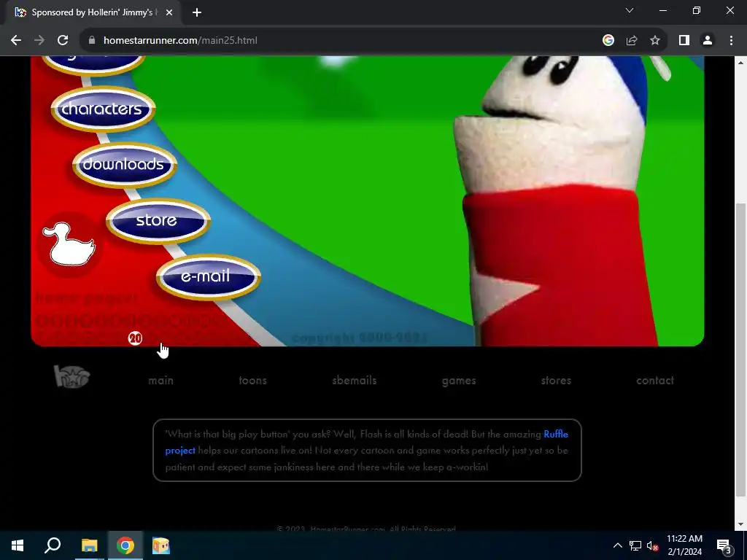Open File Explorer from taskbar

(x=89, y=545)
